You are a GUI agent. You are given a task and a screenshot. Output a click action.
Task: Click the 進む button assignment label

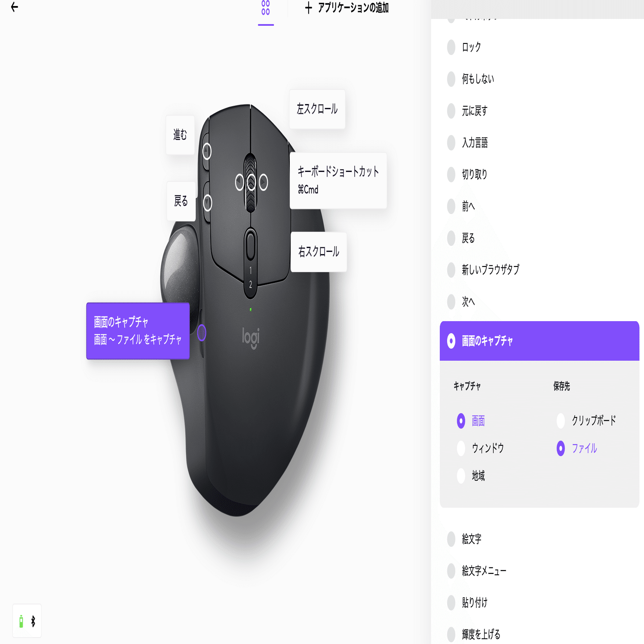180,135
